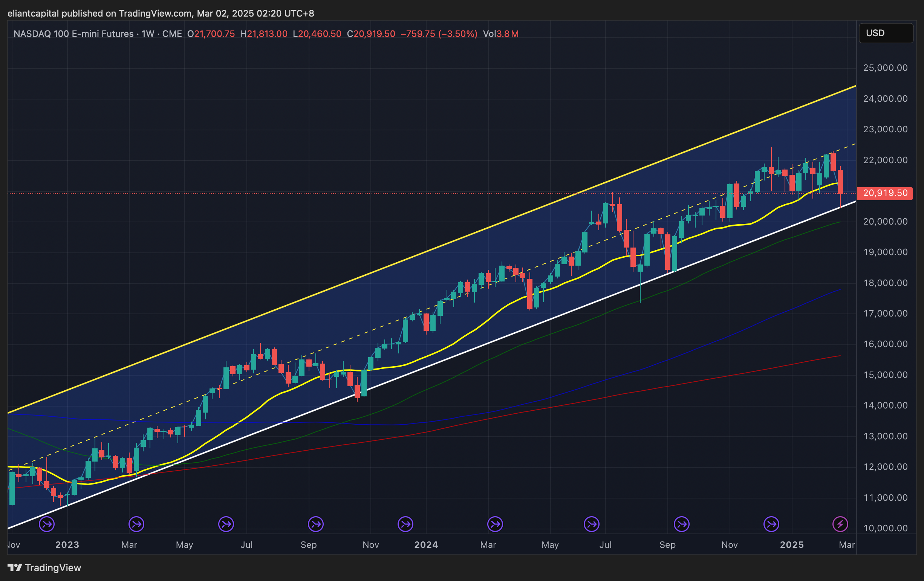Click the purple event marker left of 2025 label
This screenshot has width=924, height=581.
click(x=771, y=524)
